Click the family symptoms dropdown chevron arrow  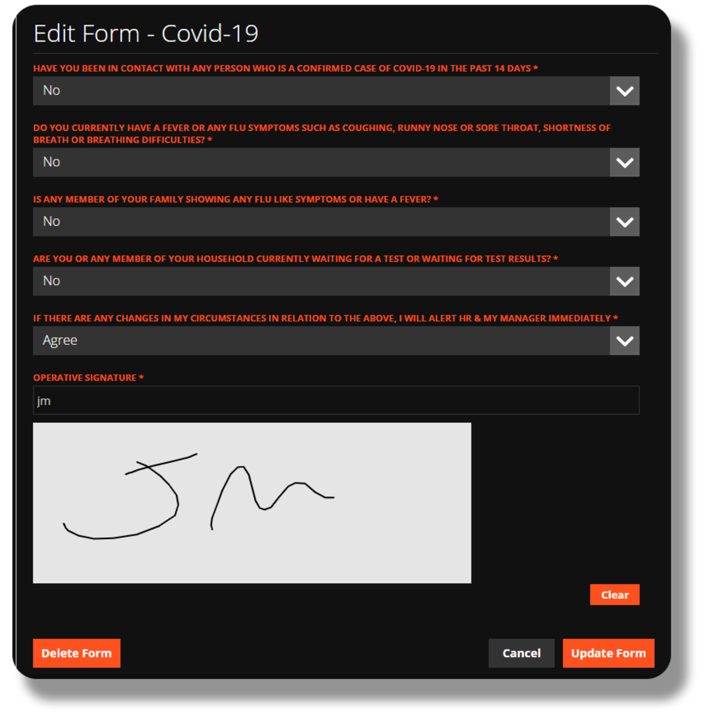pyautogui.click(x=625, y=222)
